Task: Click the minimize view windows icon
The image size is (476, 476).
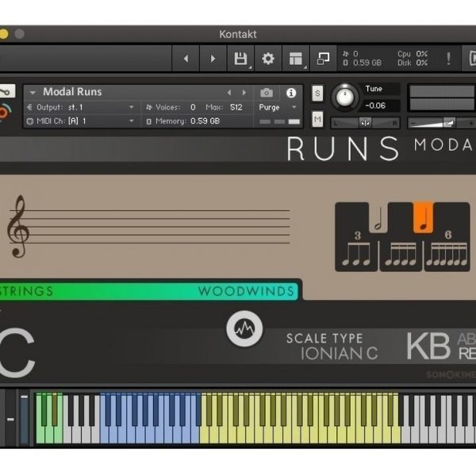Action: (323, 58)
